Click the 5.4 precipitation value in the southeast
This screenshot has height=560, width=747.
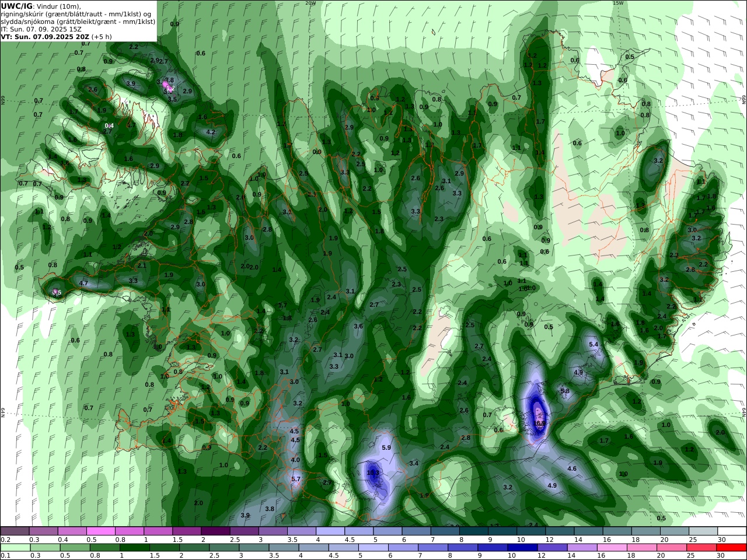coord(594,345)
